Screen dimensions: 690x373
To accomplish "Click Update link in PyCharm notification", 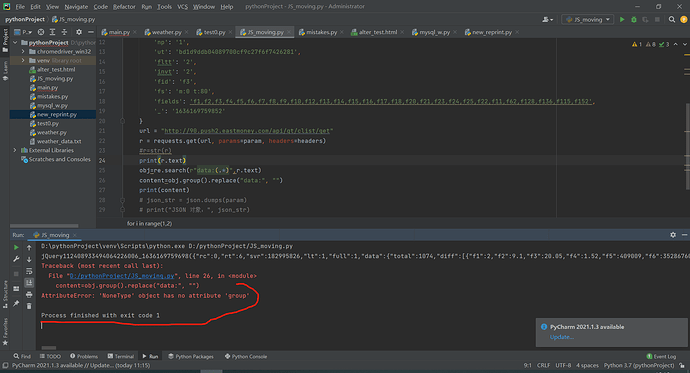I will coord(562,337).
